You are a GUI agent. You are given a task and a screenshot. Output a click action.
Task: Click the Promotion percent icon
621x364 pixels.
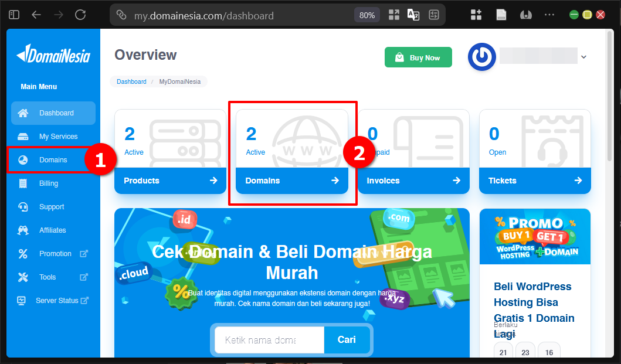point(23,253)
